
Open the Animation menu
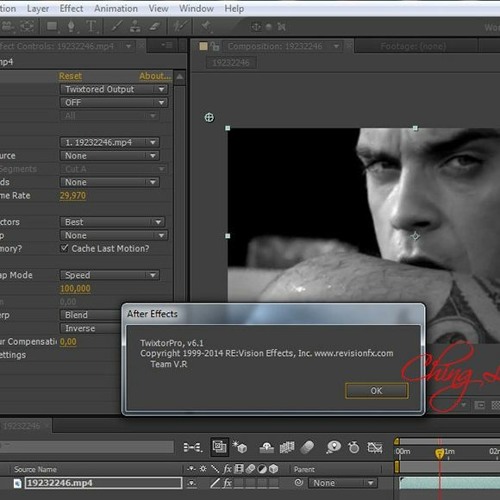[x=116, y=8]
